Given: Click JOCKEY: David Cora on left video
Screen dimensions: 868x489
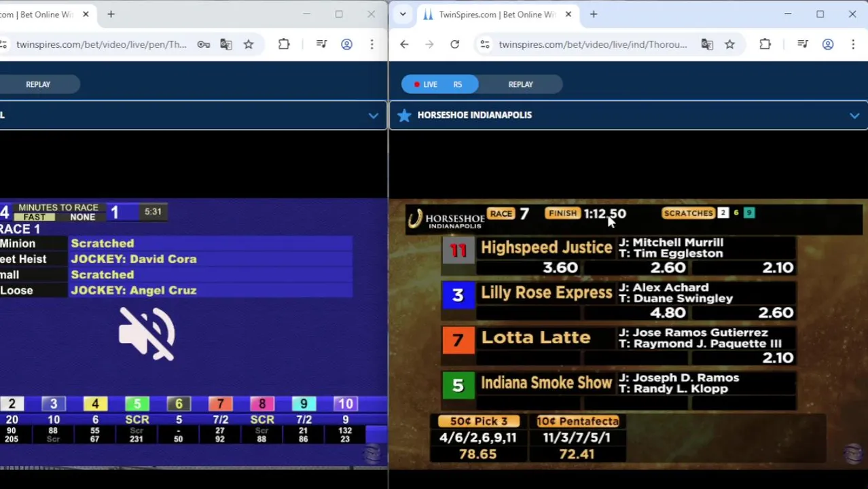Looking at the screenshot, I should pyautogui.click(x=134, y=259).
